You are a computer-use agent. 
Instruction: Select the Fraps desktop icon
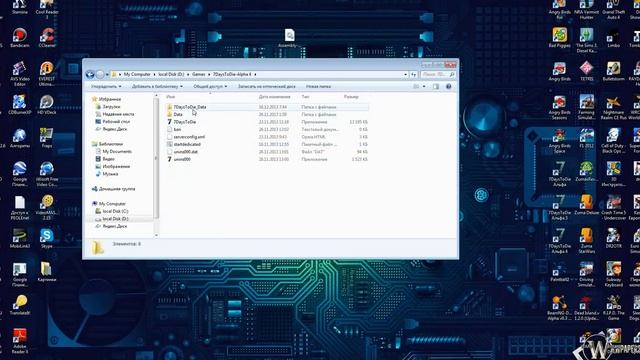point(47,138)
